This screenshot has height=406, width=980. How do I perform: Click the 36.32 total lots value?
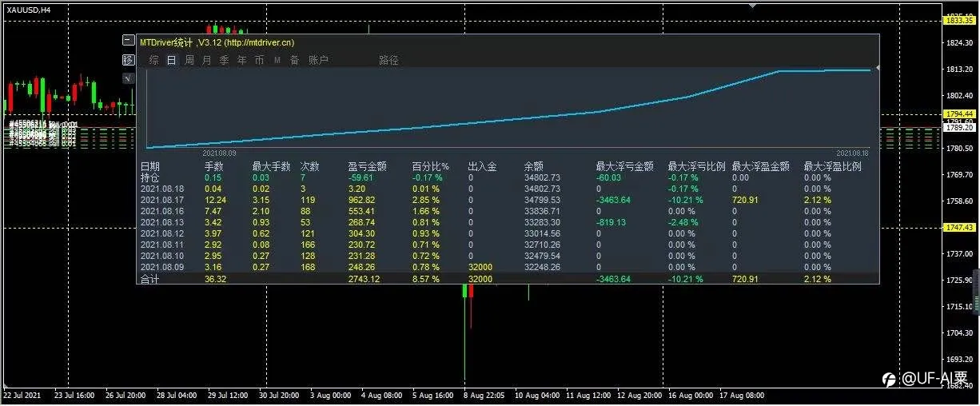coord(216,279)
